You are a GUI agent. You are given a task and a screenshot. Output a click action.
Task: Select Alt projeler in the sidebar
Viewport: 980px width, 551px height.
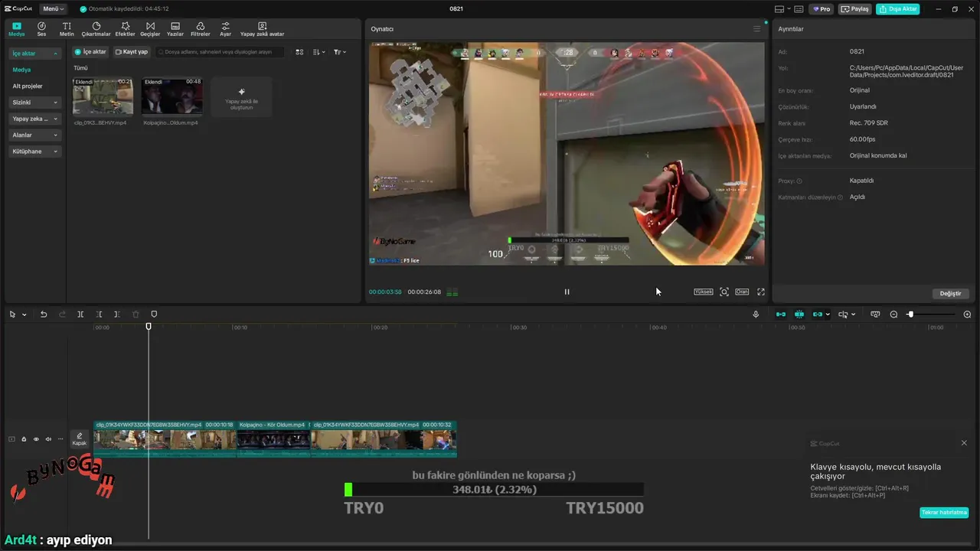click(x=28, y=86)
